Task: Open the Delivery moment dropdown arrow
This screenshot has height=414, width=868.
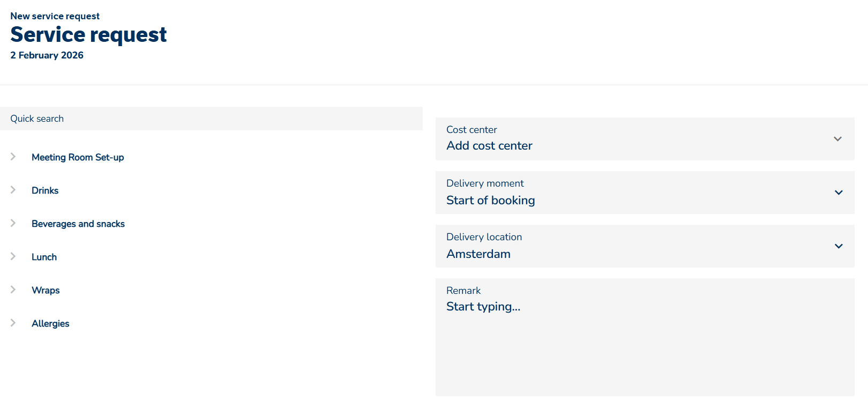Action: 839,193
